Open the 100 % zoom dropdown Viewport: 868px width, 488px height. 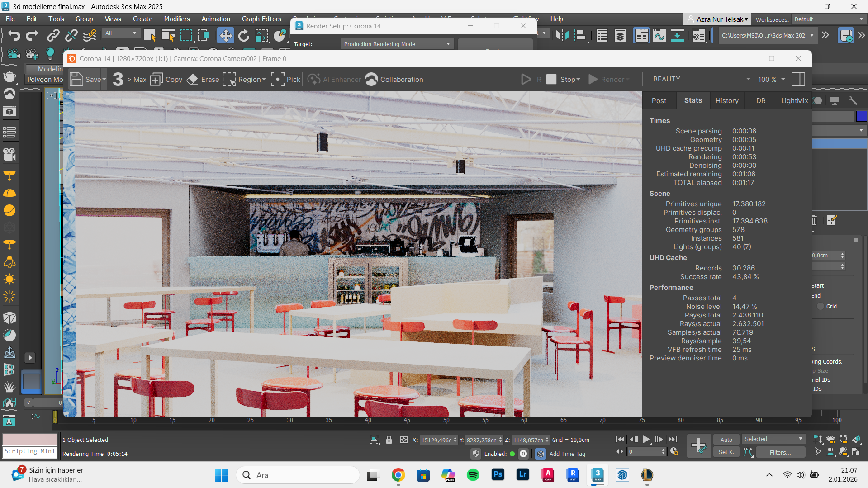click(771, 79)
